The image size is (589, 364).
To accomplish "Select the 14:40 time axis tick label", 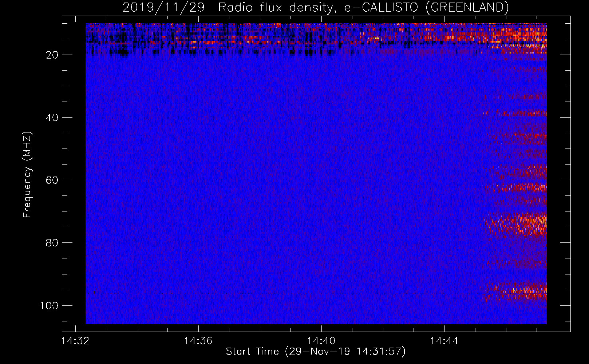I will click(321, 341).
